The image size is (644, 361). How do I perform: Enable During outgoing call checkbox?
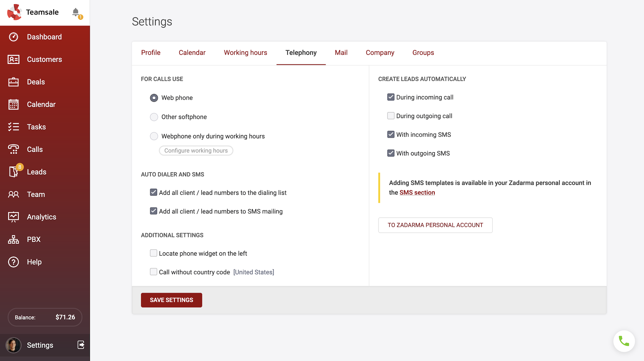391,116
